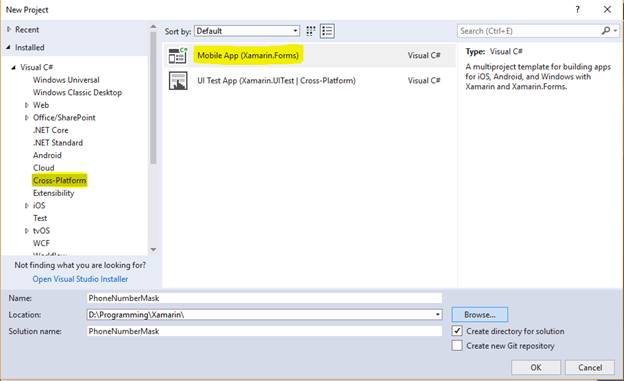Click the category tree scrollbar thumb
The height and width of the screenshot is (381, 624).
pos(153,98)
